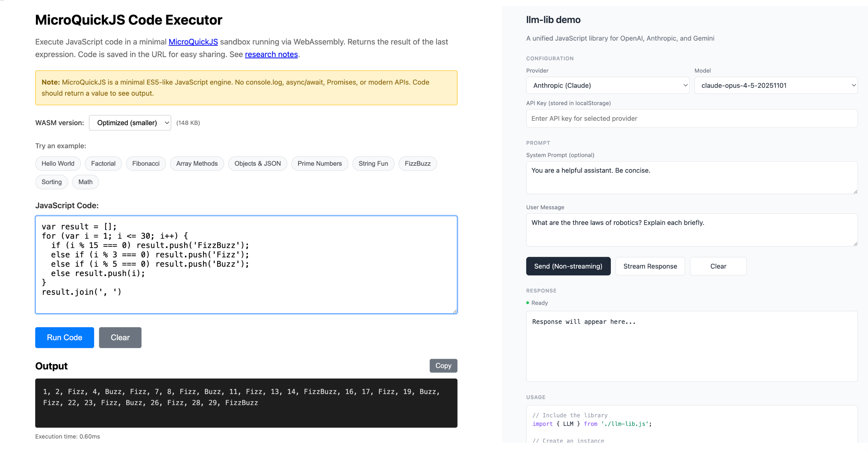Open the Model selection dropdown
The height and width of the screenshot is (453, 868).
point(775,85)
